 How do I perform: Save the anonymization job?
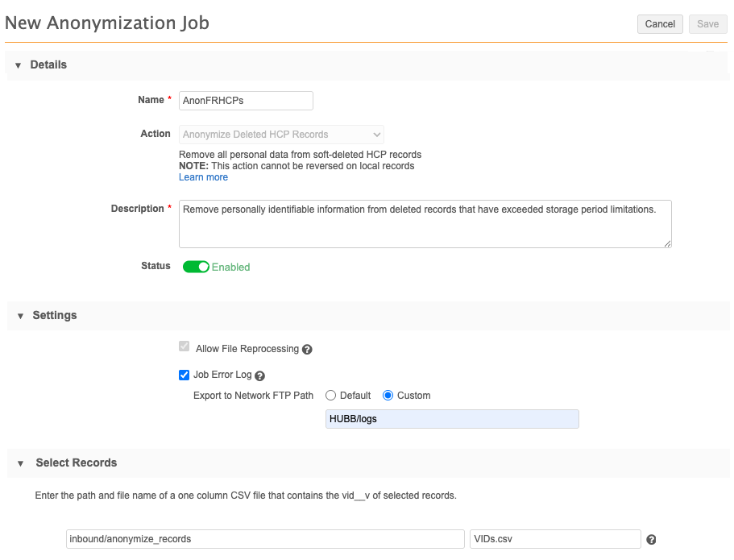tap(707, 24)
